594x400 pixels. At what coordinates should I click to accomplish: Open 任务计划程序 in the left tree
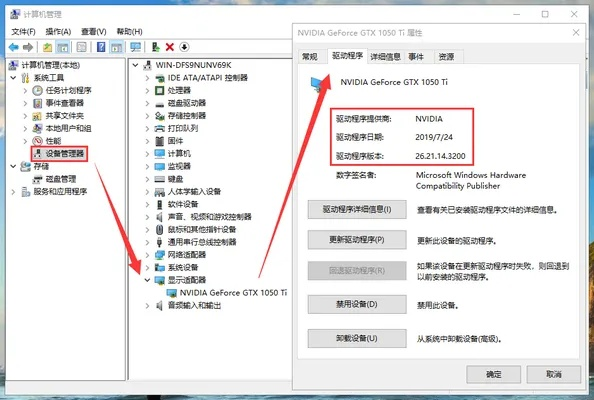[68, 90]
